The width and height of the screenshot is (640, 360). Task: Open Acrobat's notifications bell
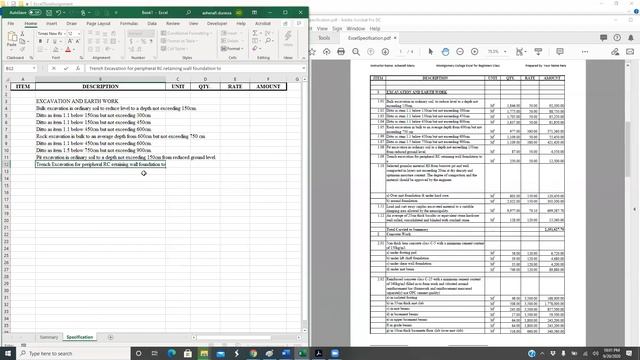(631, 38)
